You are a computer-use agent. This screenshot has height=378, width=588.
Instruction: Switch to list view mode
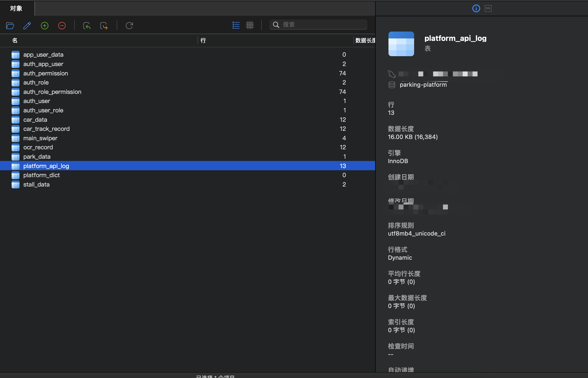pyautogui.click(x=236, y=25)
